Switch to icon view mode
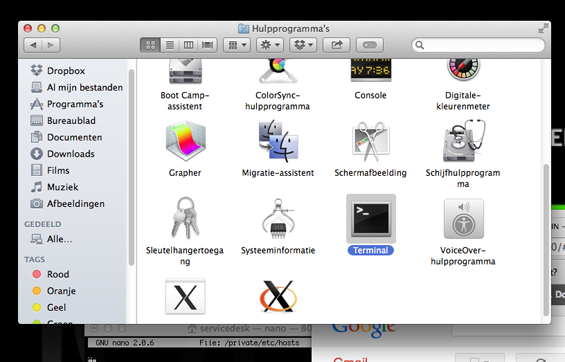The height and width of the screenshot is (362, 565). [150, 45]
